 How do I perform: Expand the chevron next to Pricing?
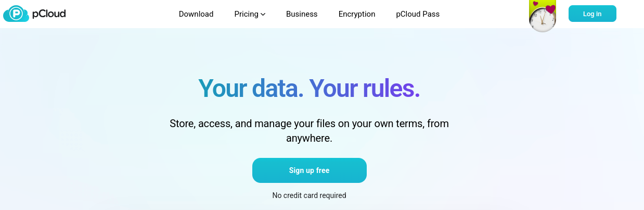coord(263,15)
